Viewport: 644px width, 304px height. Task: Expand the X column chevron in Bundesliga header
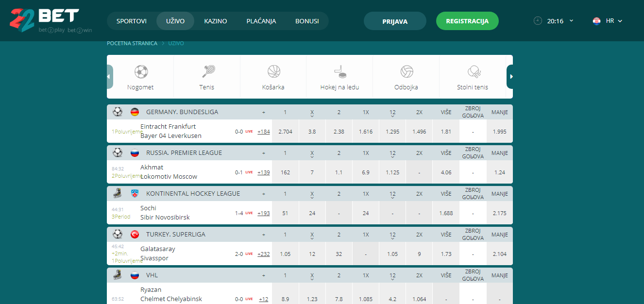(x=312, y=117)
